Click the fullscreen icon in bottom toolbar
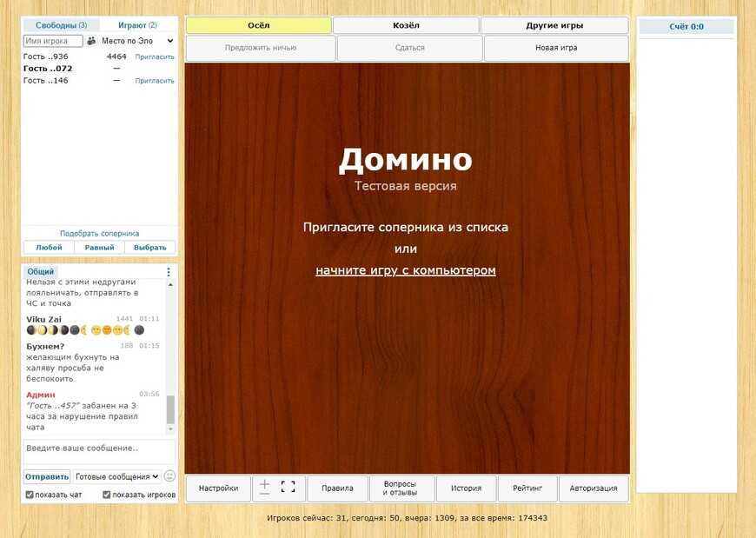Image resolution: width=756 pixels, height=538 pixels. (x=288, y=488)
